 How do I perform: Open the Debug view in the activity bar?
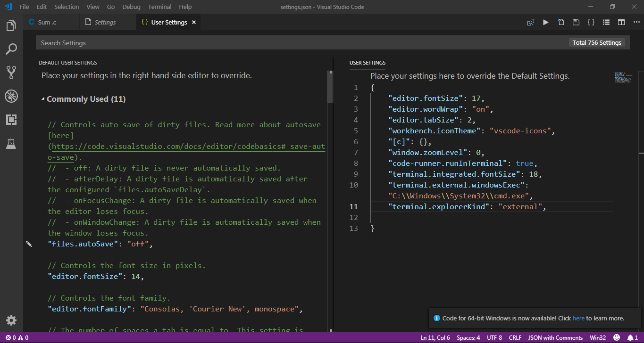11,96
